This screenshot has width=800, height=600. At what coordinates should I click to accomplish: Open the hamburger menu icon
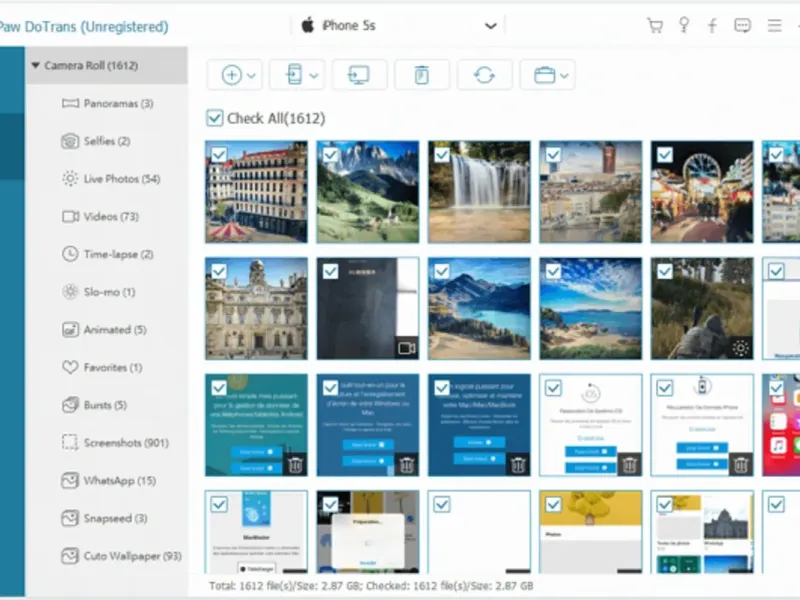point(774,26)
